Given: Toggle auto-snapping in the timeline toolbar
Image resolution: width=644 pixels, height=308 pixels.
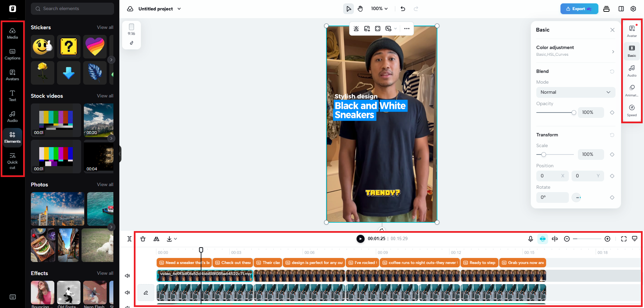Looking at the screenshot, I should [x=543, y=239].
